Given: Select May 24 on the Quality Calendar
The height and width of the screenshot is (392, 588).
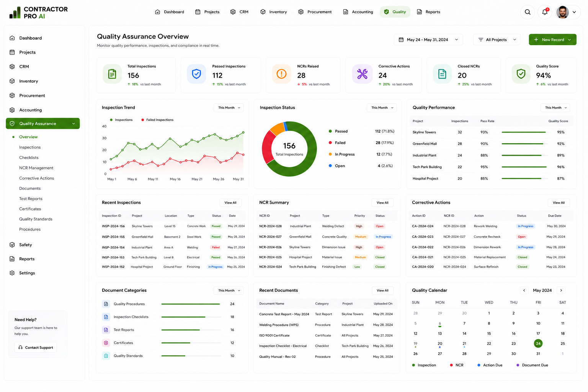Looking at the screenshot, I should coord(538,343).
